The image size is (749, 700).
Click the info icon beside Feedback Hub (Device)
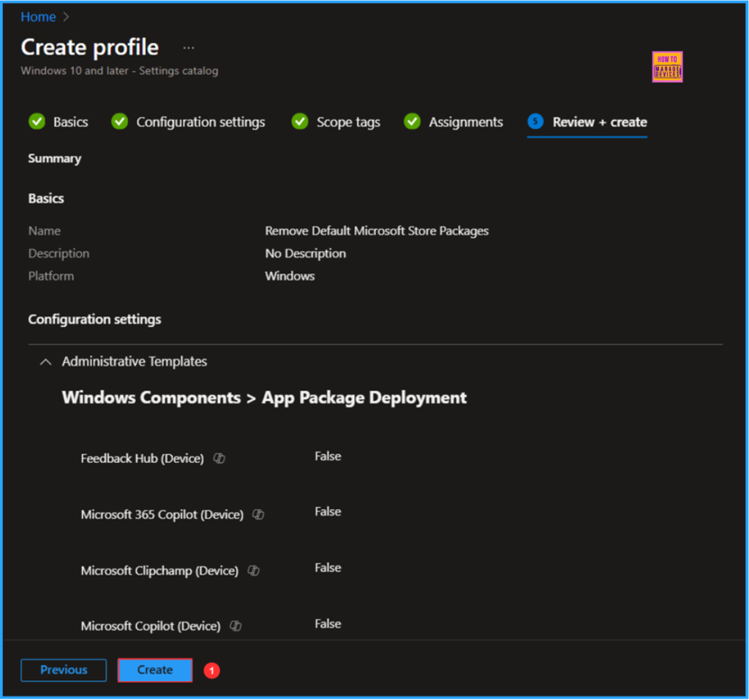pos(219,459)
